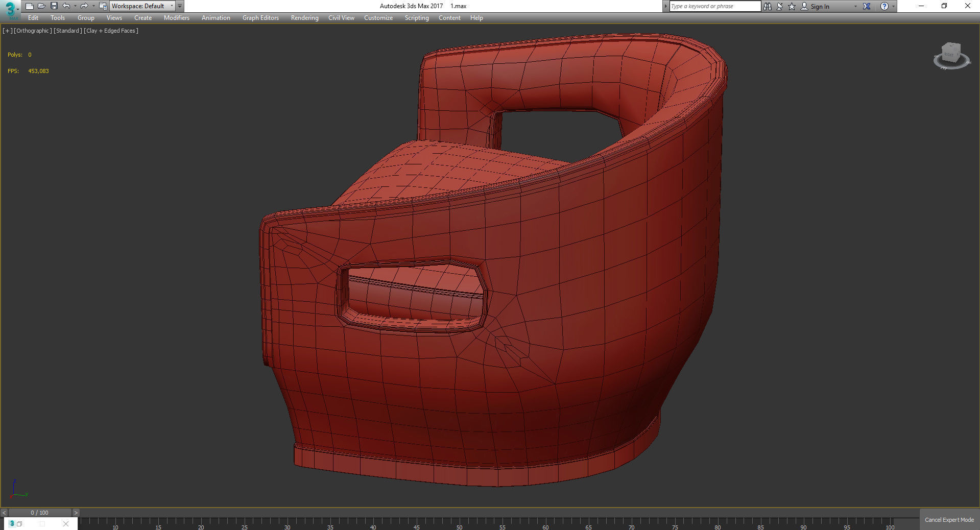Open the Create menu
The image size is (980, 530).
(x=143, y=18)
